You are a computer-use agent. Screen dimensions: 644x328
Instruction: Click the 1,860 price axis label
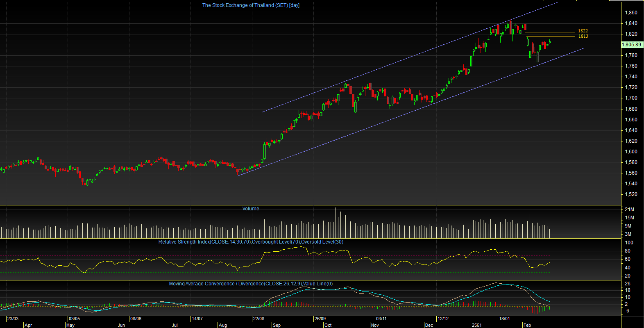631,13
